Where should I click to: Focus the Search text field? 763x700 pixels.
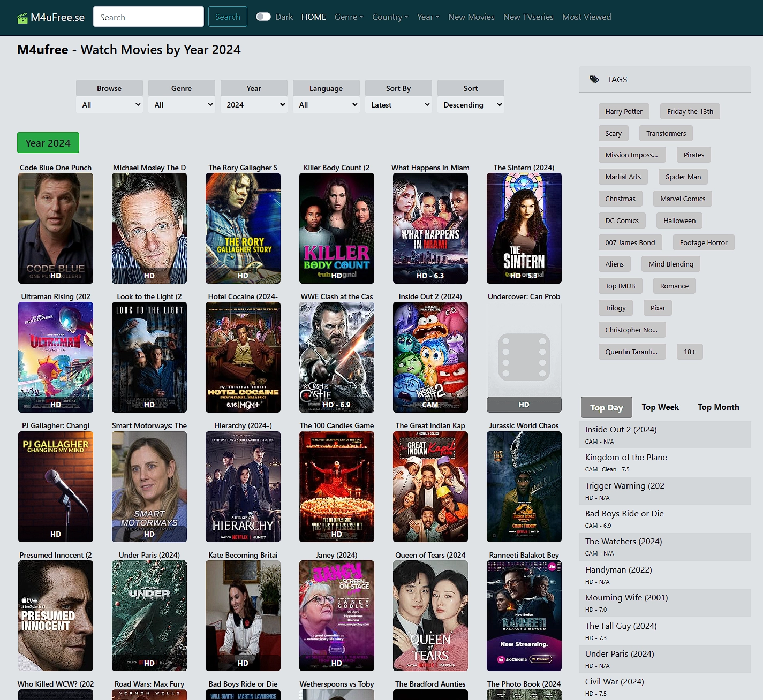click(x=148, y=17)
